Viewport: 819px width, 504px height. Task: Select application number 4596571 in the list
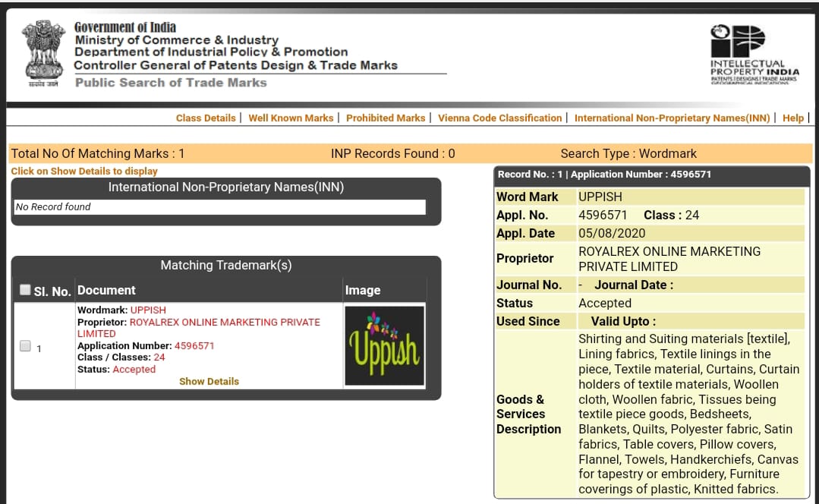(x=194, y=346)
